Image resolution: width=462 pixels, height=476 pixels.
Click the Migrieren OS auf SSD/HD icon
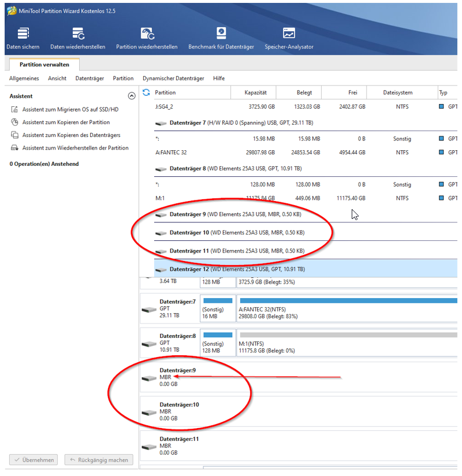pyautogui.click(x=14, y=109)
